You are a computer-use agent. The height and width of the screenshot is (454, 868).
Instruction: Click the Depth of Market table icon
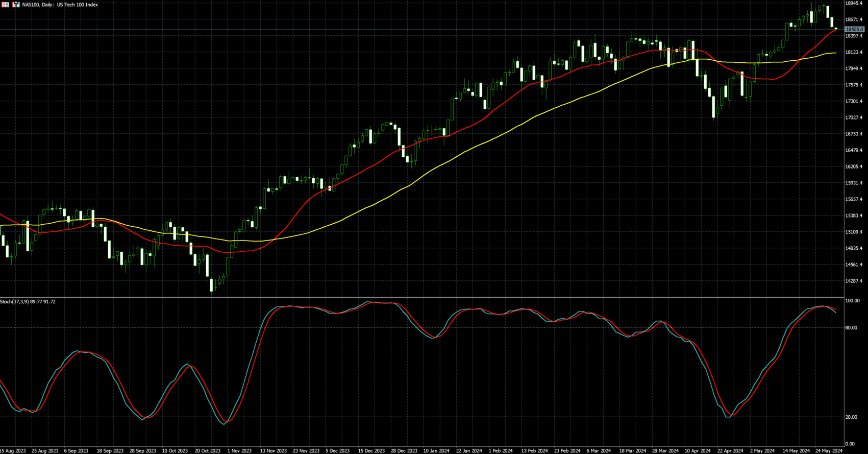click(x=5, y=5)
